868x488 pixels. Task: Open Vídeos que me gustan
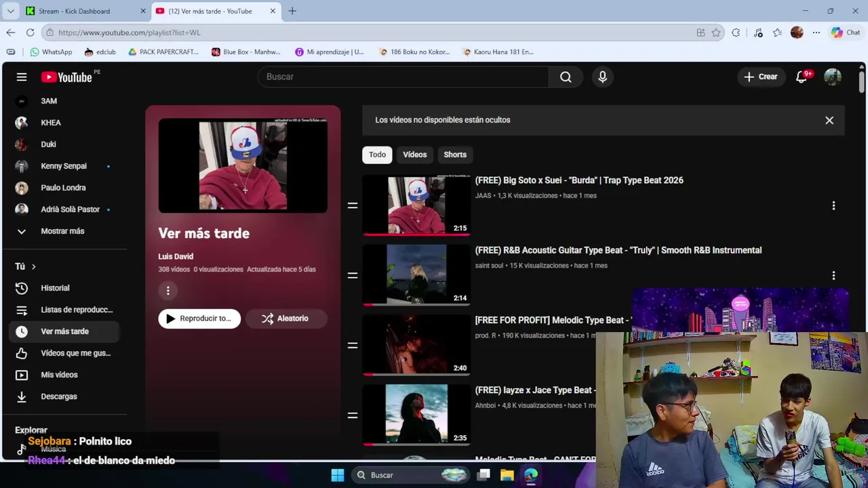[64, 353]
